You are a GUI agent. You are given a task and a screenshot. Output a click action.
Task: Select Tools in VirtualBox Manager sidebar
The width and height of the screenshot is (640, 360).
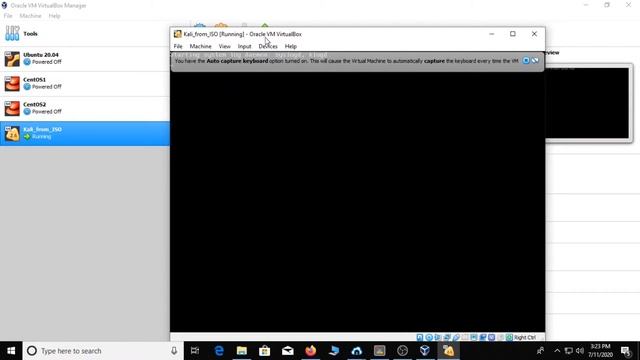[x=85, y=33]
